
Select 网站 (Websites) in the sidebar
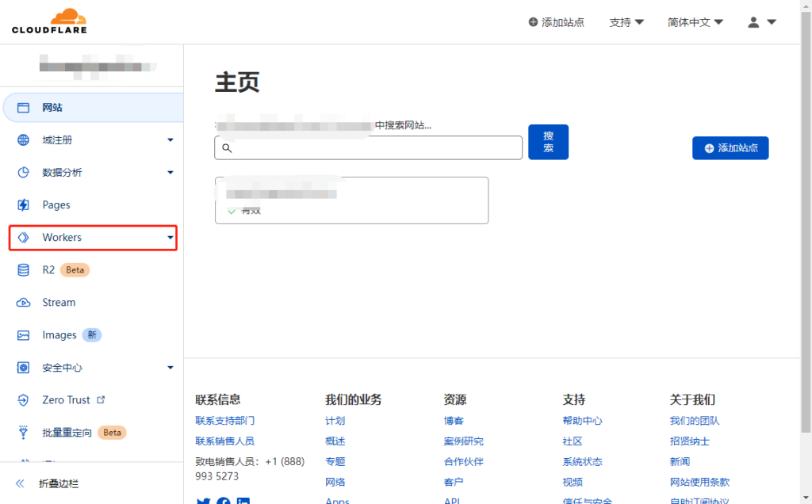54,107
